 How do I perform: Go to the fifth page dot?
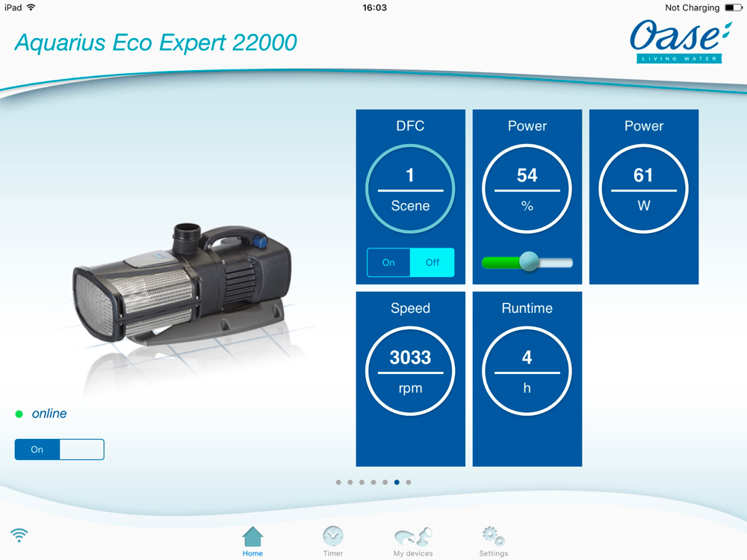(x=385, y=482)
